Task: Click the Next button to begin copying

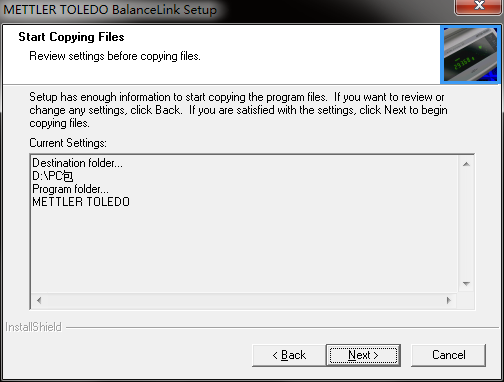Action: point(363,355)
